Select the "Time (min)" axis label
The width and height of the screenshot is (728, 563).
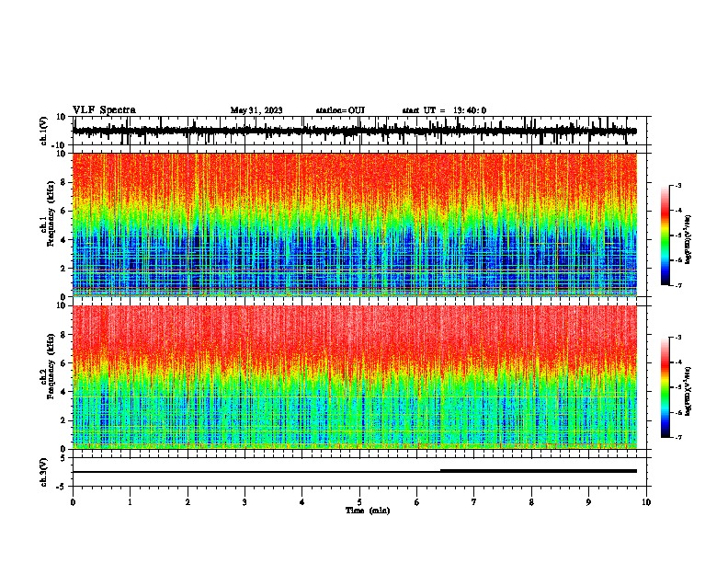[x=368, y=511]
